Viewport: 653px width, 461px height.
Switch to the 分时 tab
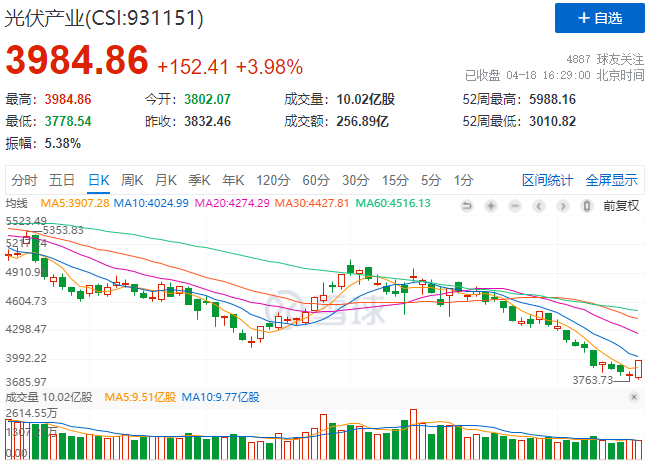(x=24, y=180)
